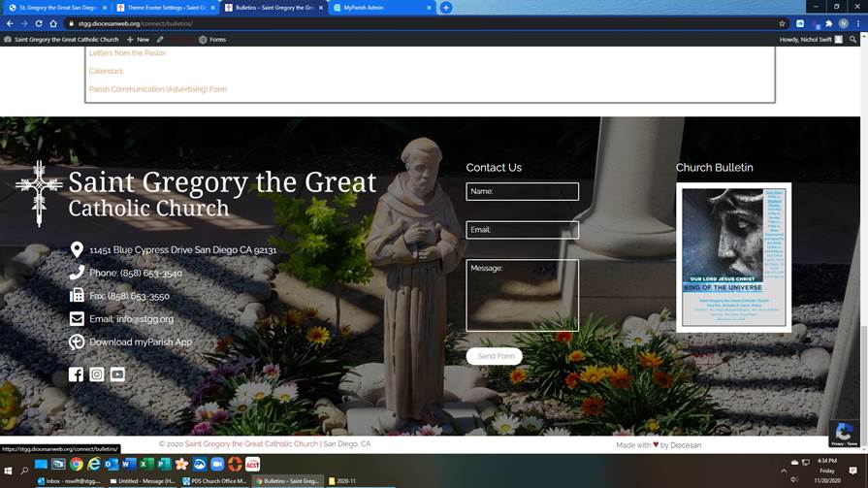Click the browser reload icon
Viewport: 868px width, 488px height.
click(x=39, y=23)
